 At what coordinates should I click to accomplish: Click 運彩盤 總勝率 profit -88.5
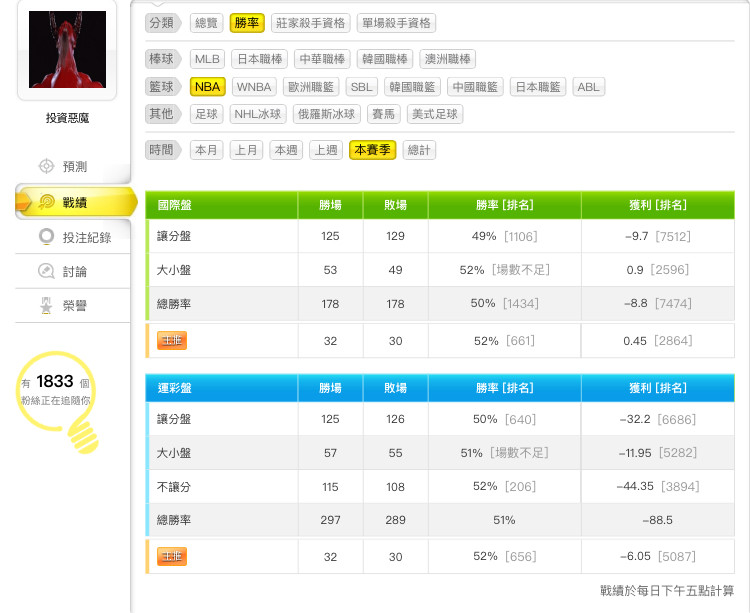click(658, 520)
